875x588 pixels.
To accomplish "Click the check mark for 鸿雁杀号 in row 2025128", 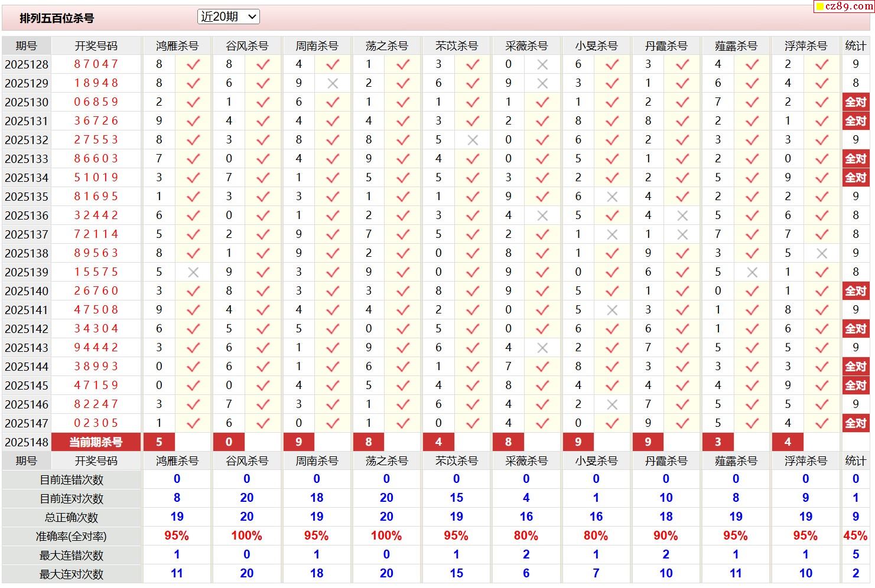I will click(x=193, y=64).
